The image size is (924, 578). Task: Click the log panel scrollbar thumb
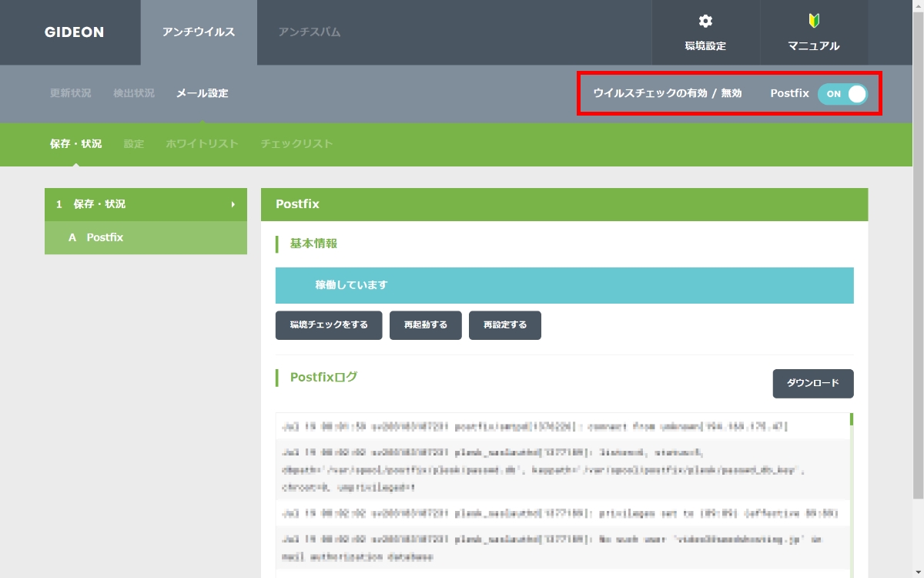tap(852, 419)
